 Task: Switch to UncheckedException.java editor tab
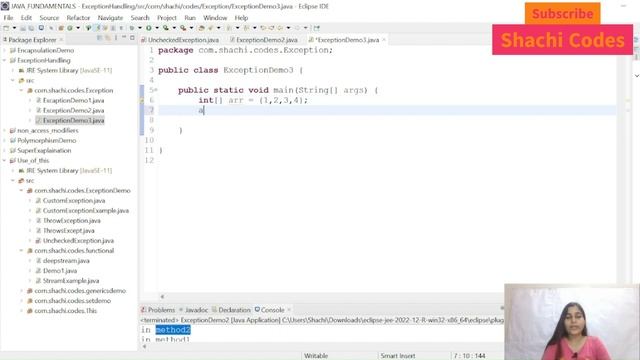click(x=180, y=40)
